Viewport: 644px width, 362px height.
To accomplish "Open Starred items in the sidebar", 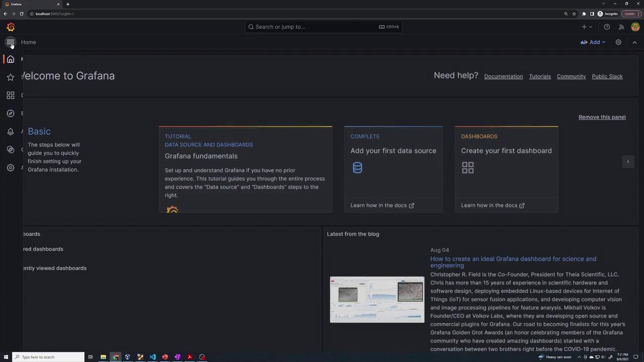I will pyautogui.click(x=11, y=77).
